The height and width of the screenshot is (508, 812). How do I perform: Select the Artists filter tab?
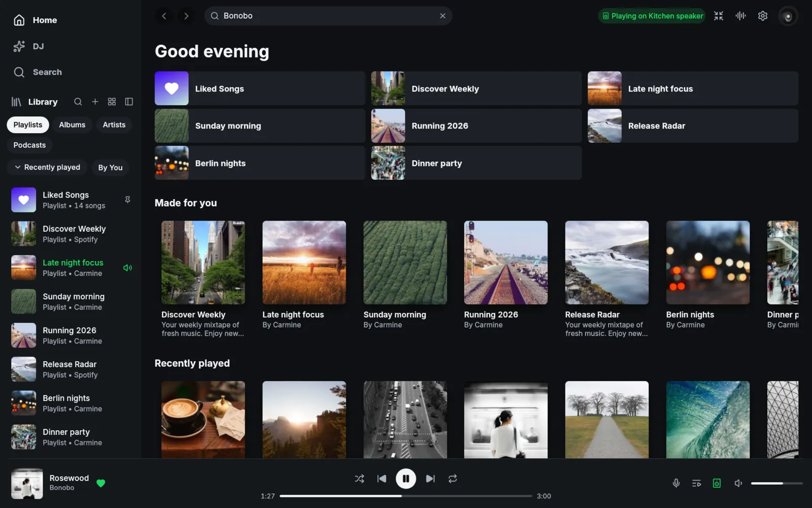[114, 124]
